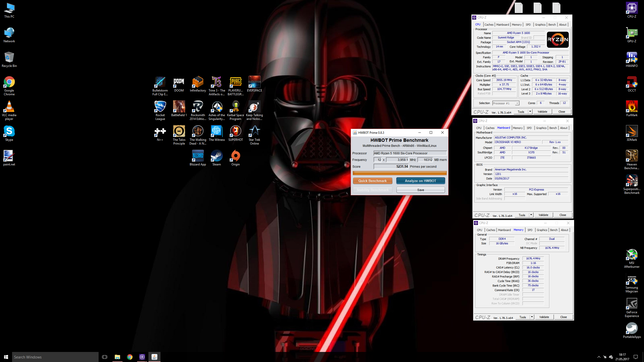Select the paint.net desktop icon

(9, 158)
